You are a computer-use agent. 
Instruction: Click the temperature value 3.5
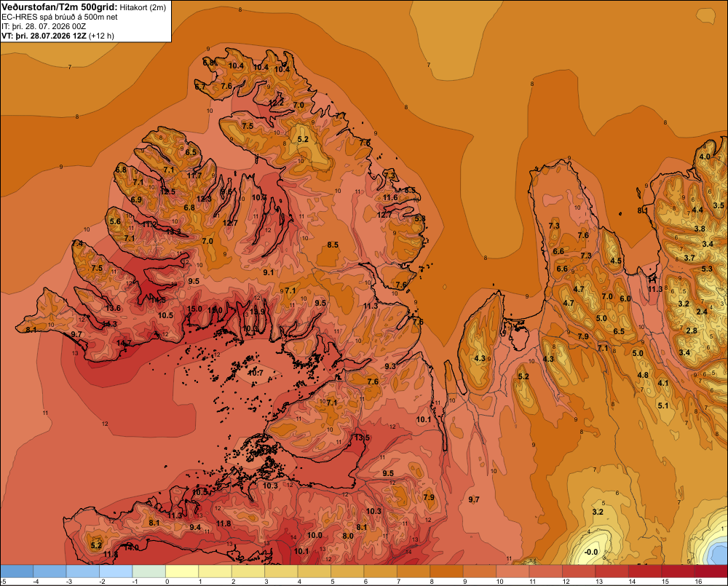tap(719, 205)
